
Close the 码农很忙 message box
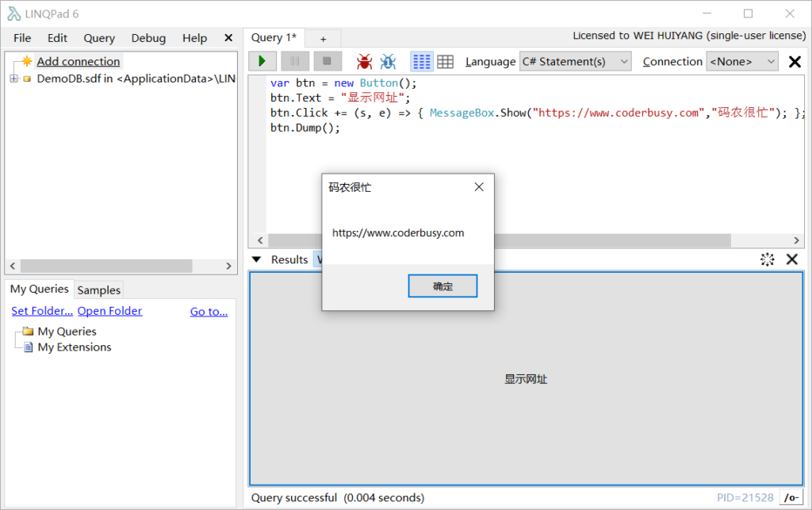tap(479, 187)
